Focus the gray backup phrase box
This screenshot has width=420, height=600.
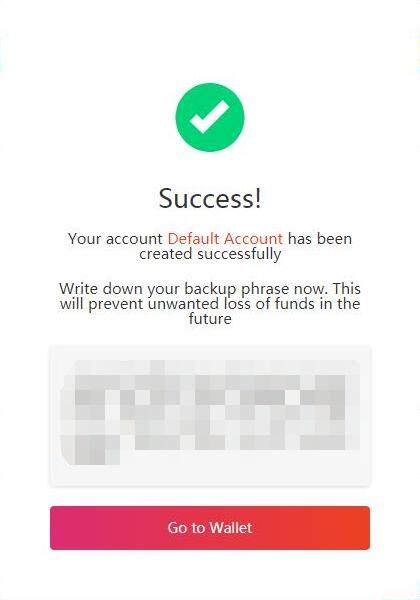click(210, 416)
